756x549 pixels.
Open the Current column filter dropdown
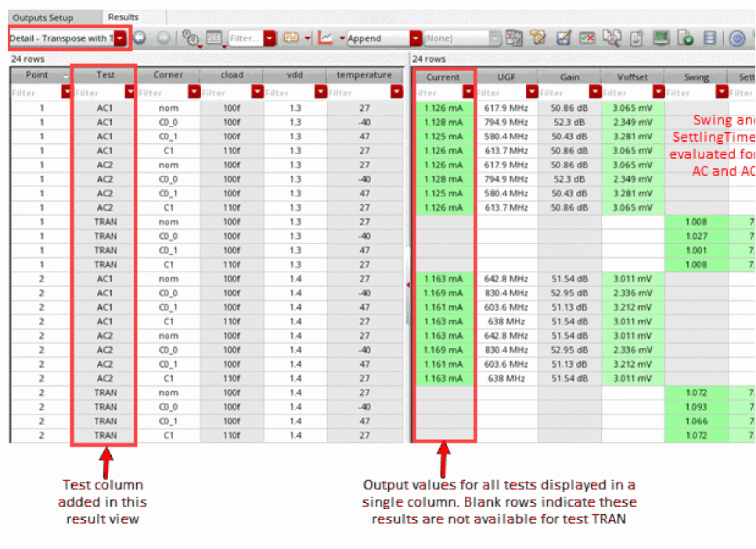tap(468, 91)
